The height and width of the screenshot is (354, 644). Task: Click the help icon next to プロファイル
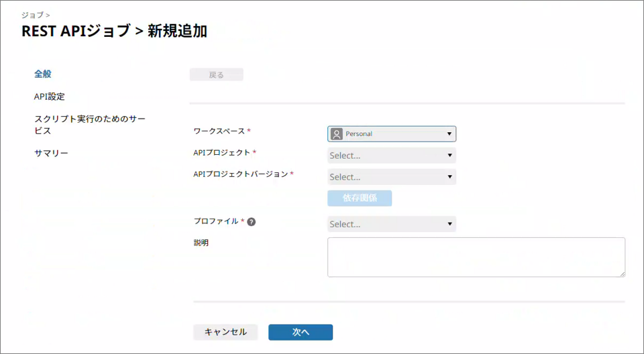(x=252, y=222)
